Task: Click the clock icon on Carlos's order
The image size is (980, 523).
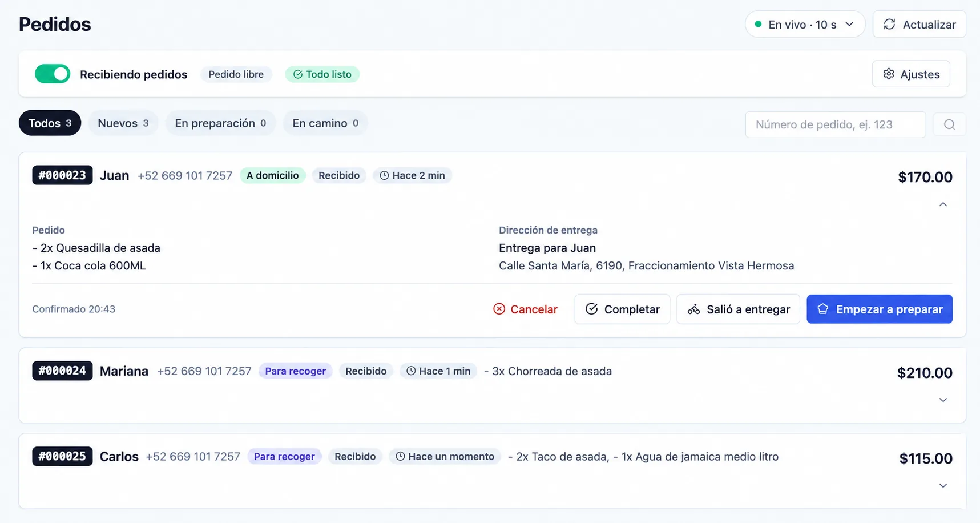Action: point(400,457)
